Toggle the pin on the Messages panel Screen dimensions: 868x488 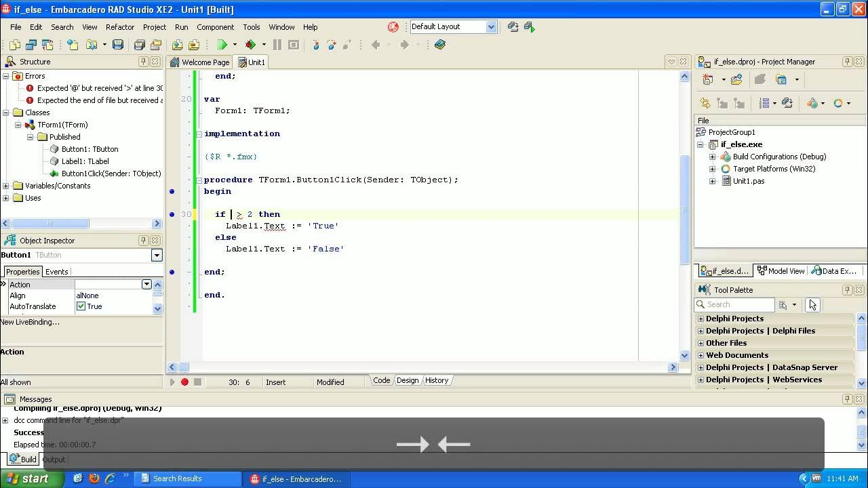click(847, 399)
